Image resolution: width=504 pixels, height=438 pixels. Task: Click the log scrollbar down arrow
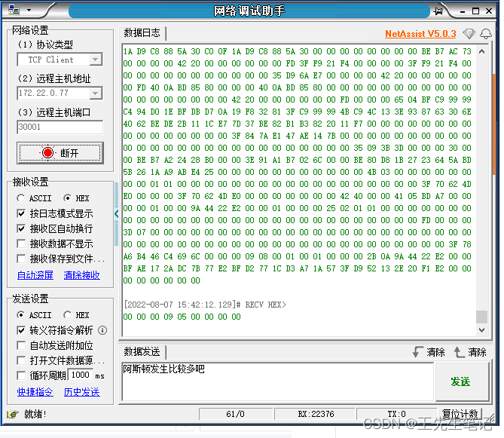481,330
